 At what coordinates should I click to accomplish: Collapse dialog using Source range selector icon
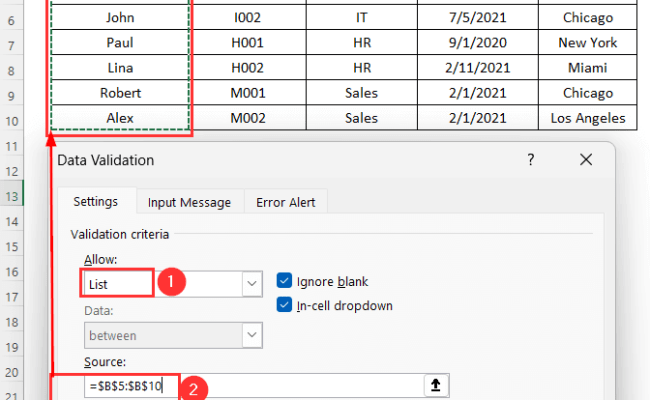point(436,385)
